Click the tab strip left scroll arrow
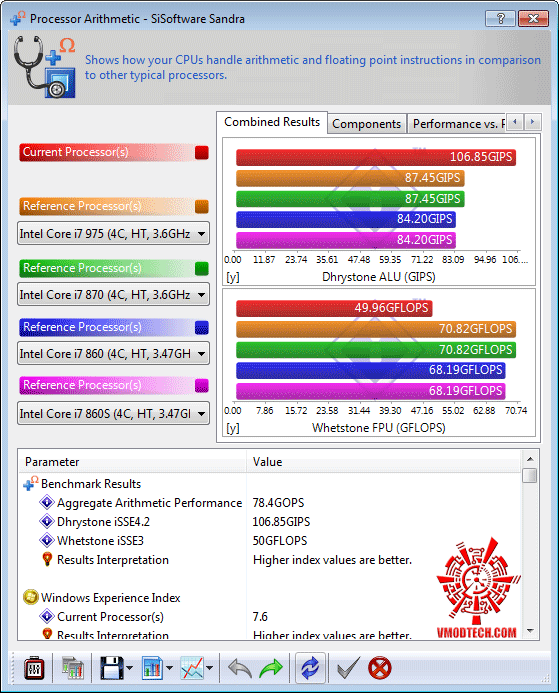Viewport: 559px width, 693px height. tap(514, 122)
